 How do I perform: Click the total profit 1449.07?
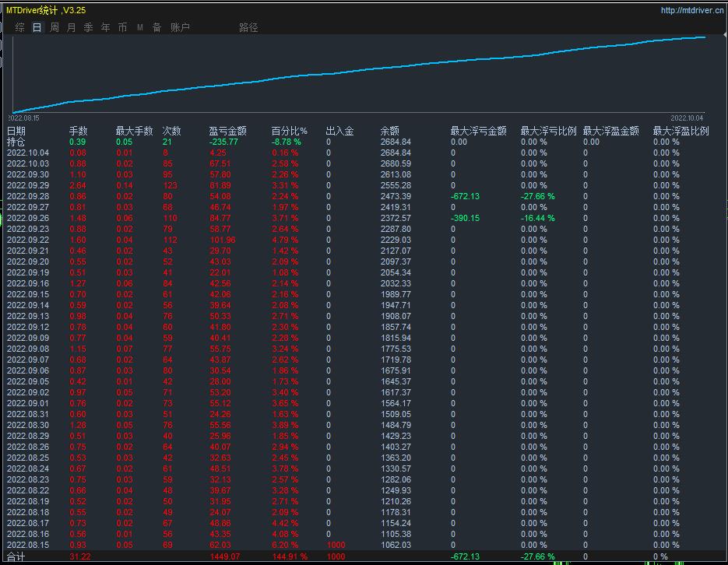(x=225, y=556)
